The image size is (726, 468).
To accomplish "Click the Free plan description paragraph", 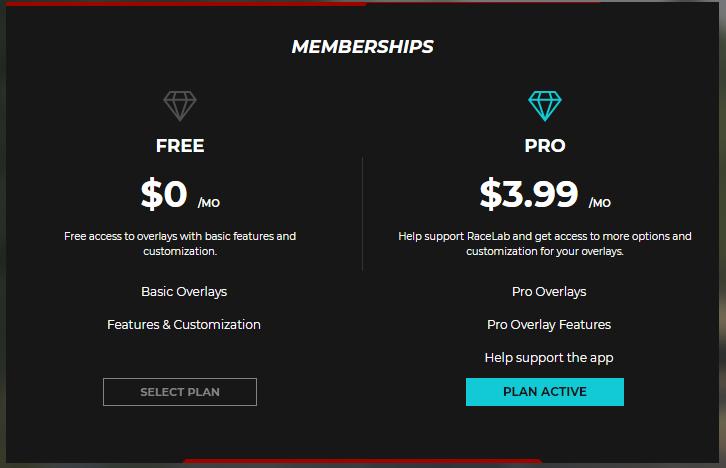I will click(180, 243).
